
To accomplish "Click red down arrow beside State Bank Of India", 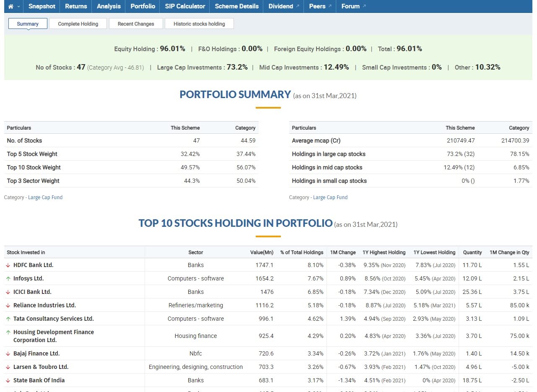I will pyautogui.click(x=8, y=381).
